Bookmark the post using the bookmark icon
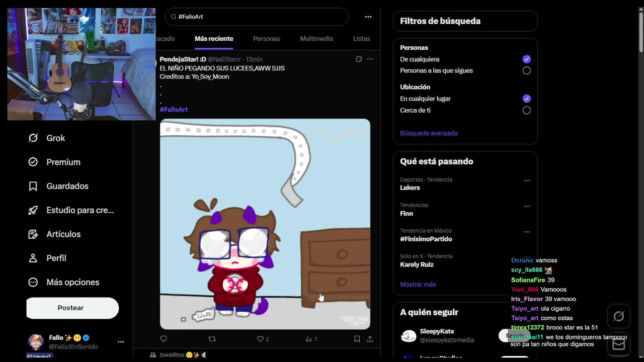 pos(357,339)
